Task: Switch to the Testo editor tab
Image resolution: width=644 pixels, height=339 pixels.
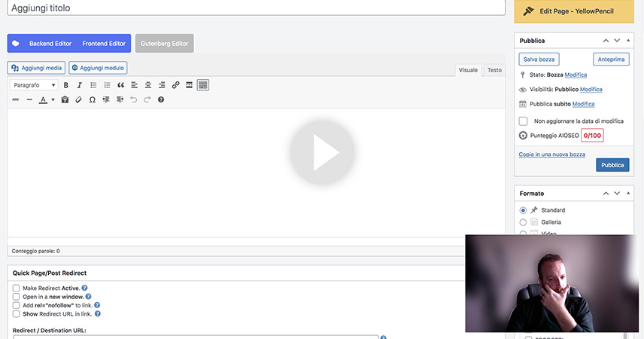Action: pos(494,70)
